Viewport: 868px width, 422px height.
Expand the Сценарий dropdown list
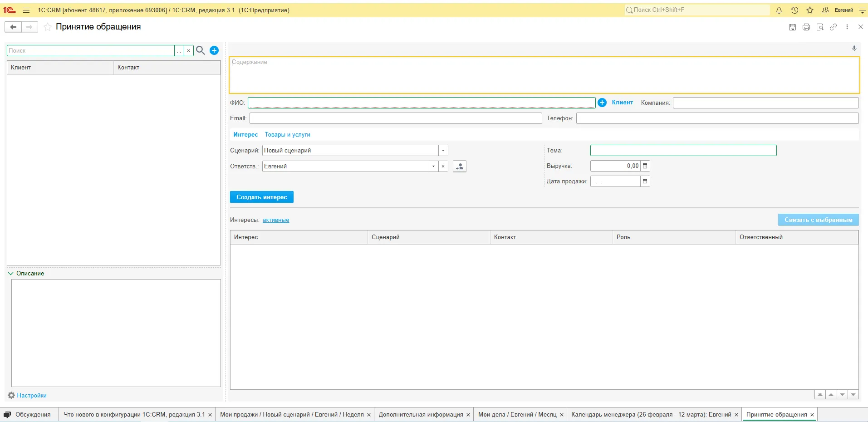tap(443, 150)
